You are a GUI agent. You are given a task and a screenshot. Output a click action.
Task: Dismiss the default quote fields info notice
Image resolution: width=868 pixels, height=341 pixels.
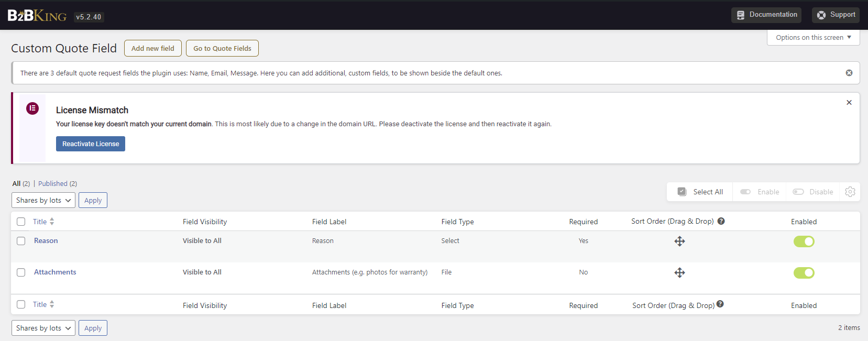coord(849,73)
